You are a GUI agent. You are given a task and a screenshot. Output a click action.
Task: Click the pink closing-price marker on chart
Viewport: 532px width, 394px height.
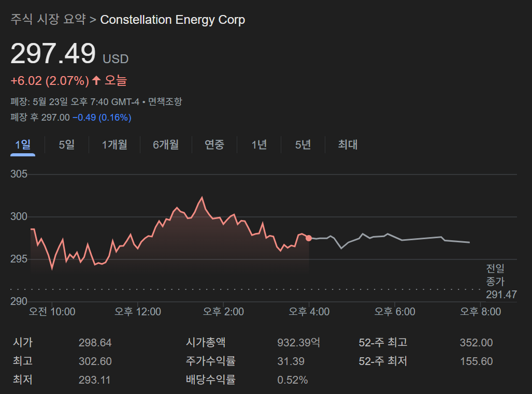coord(308,238)
